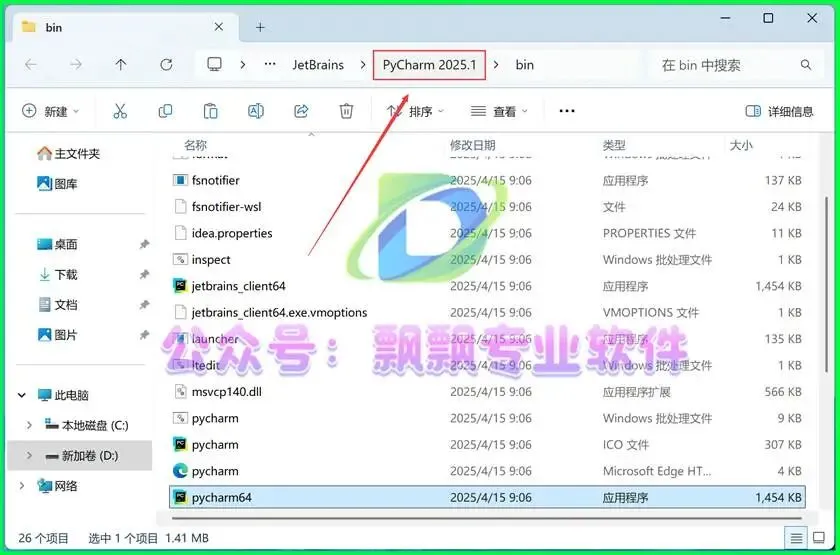
Task: Add a new tab with plus
Action: (x=260, y=27)
